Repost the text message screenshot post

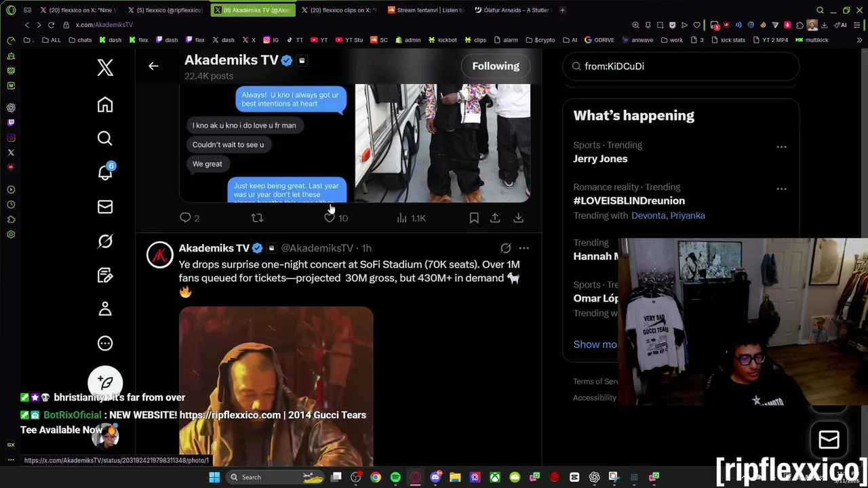tap(257, 218)
